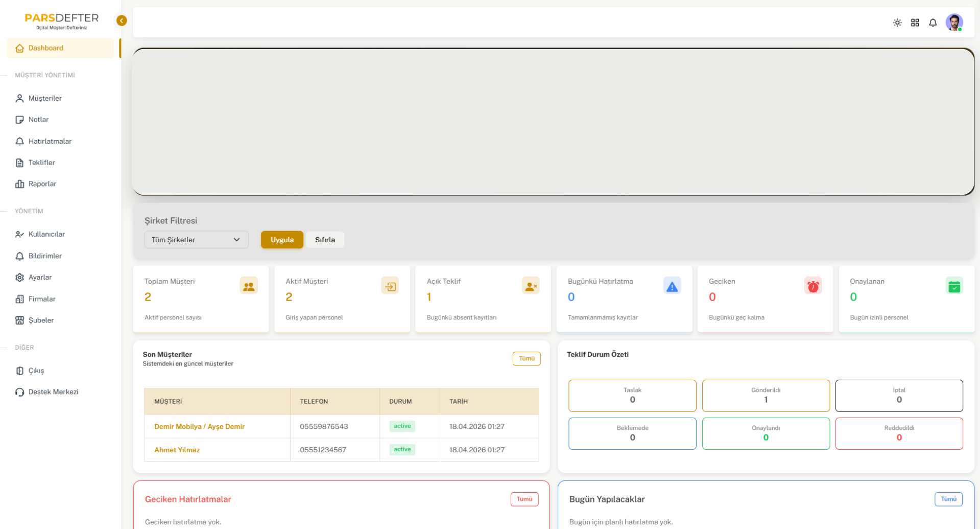Screen dimensions: 980x529
Task: Open the Teklifler page
Action: point(42,162)
